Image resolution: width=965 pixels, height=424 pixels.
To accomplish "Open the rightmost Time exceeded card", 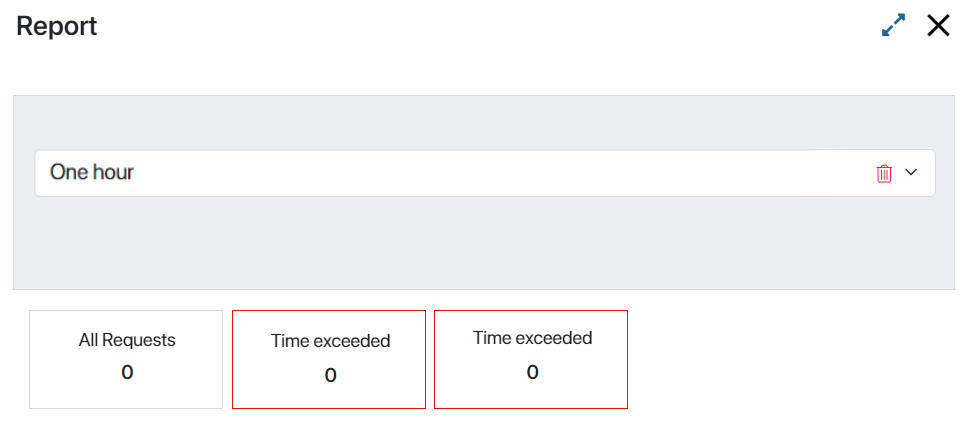I will (531, 359).
